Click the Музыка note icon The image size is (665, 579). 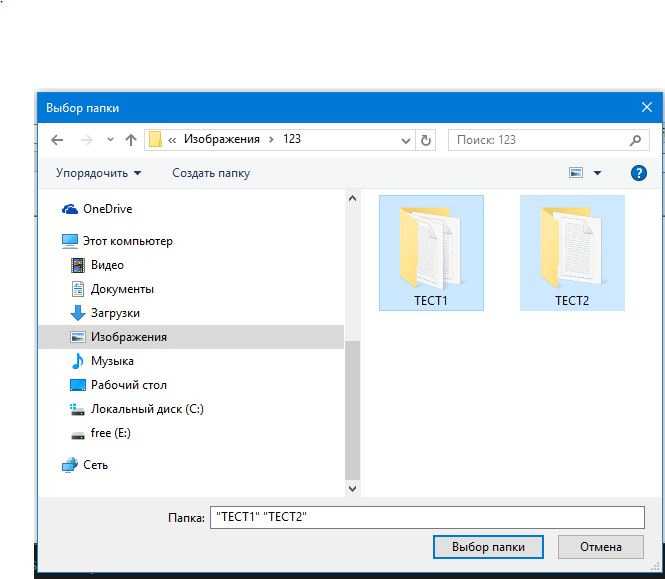point(78,361)
